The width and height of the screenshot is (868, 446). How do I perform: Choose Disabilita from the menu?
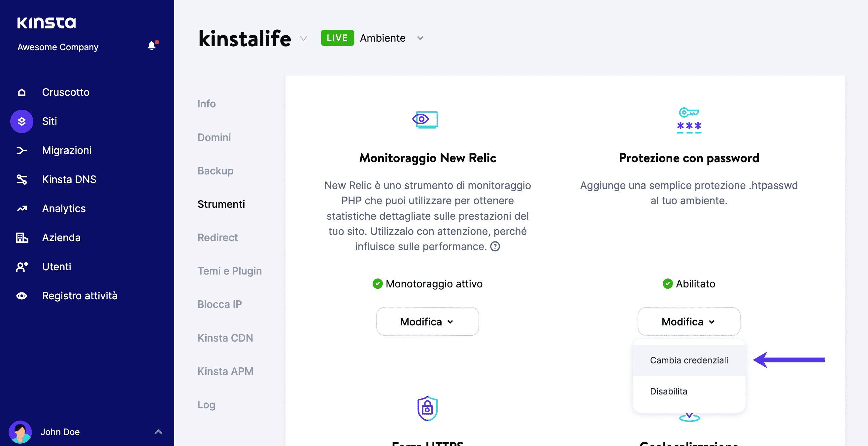(689, 391)
